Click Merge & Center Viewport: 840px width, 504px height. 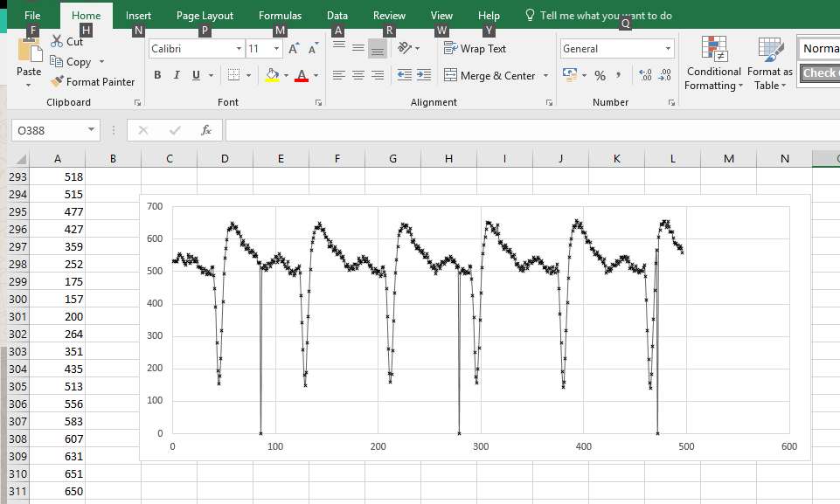click(489, 76)
